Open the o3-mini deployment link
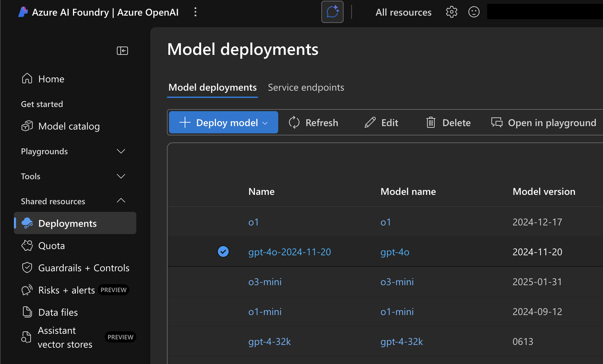The width and height of the screenshot is (603, 364). 265,282
